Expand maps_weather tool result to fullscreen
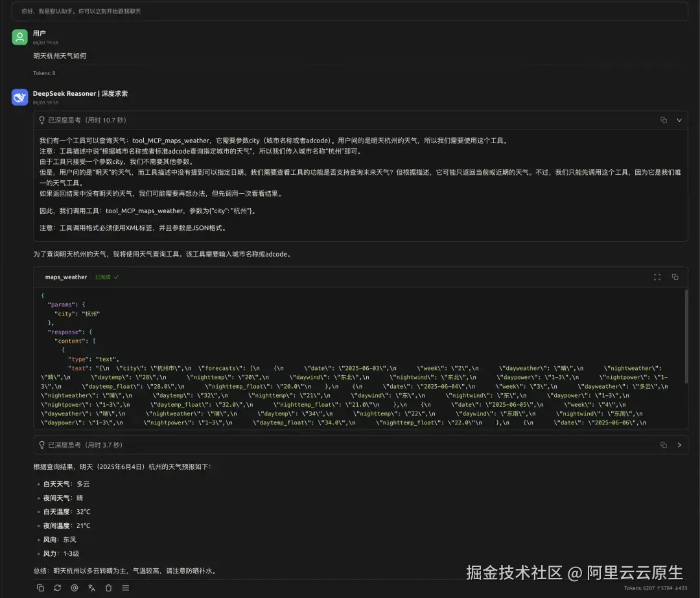Image resolution: width=700 pixels, height=598 pixels. pyautogui.click(x=657, y=277)
